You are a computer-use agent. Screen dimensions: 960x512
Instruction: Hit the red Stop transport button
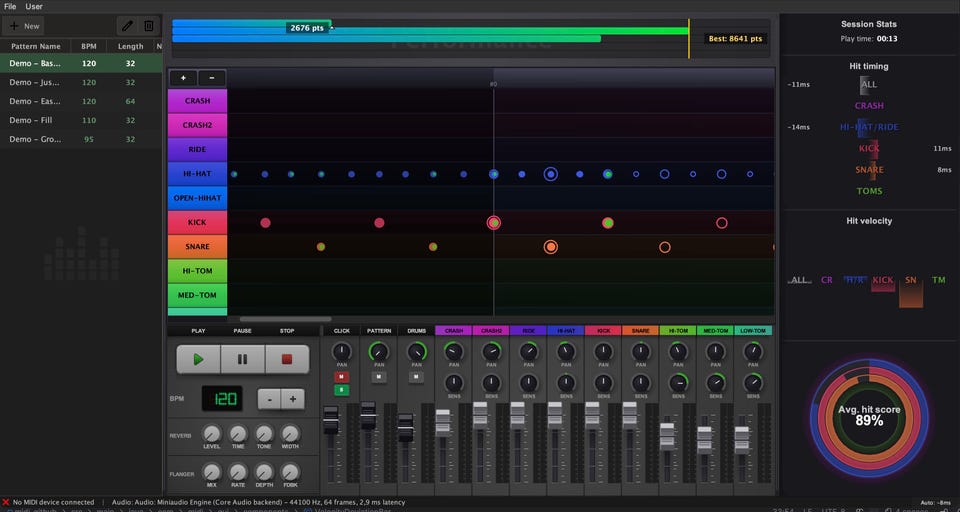point(286,359)
